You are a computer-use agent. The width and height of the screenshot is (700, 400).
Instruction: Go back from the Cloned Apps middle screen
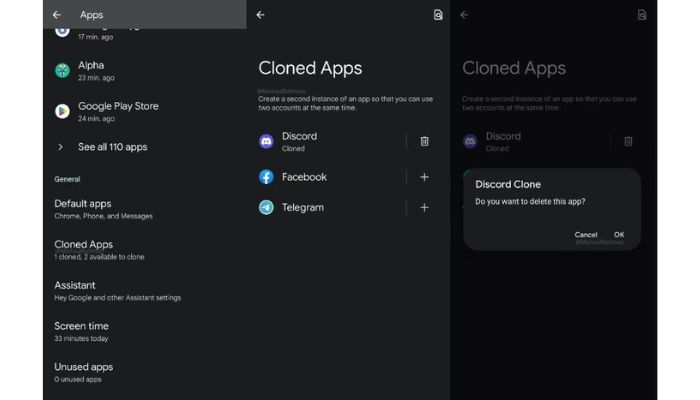point(261,15)
